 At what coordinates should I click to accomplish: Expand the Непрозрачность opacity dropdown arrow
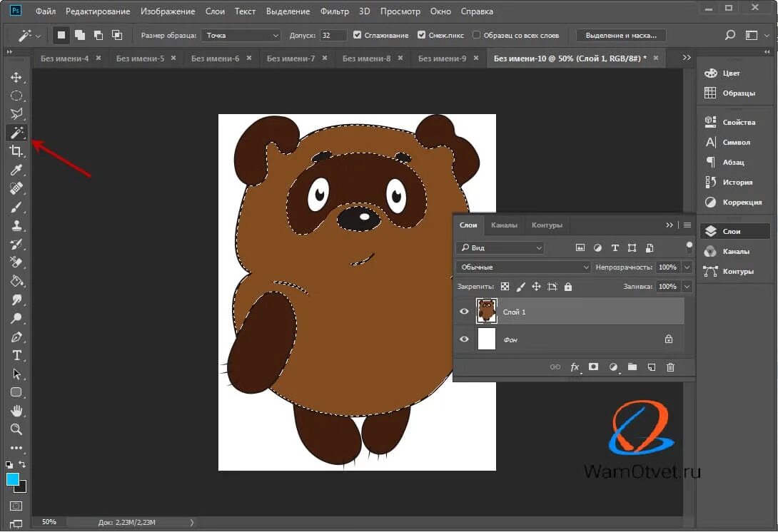(x=687, y=267)
